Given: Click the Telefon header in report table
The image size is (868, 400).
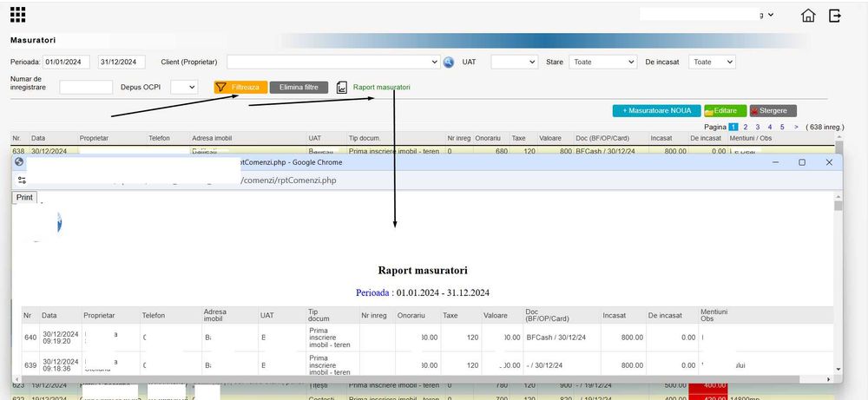Looking at the screenshot, I should click(154, 315).
